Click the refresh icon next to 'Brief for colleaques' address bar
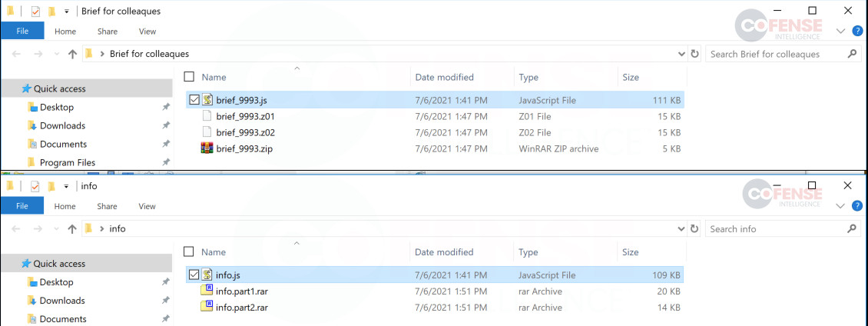Viewport: 868px width, 326px height. click(x=694, y=55)
